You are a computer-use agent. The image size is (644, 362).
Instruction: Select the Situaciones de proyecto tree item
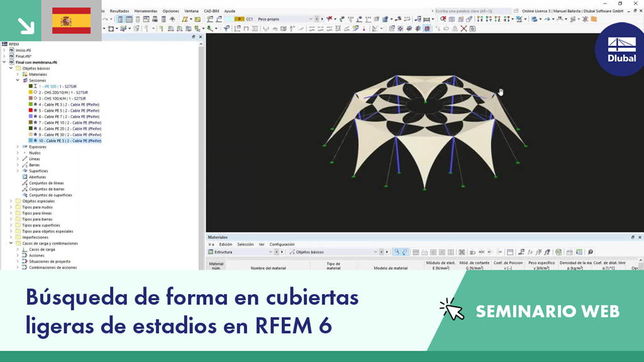pyautogui.click(x=50, y=261)
